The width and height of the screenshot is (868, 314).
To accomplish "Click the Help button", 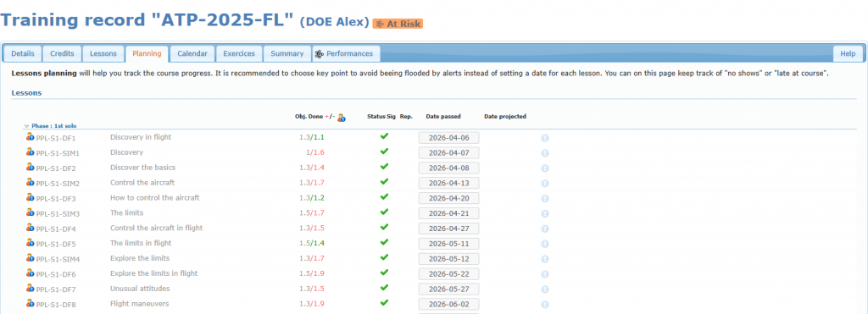I will coord(848,53).
